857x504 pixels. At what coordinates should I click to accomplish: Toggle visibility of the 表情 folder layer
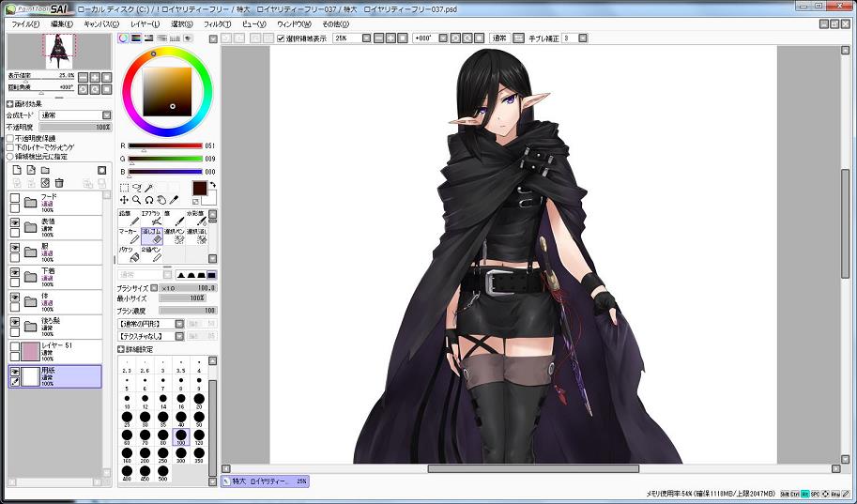pyautogui.click(x=15, y=221)
